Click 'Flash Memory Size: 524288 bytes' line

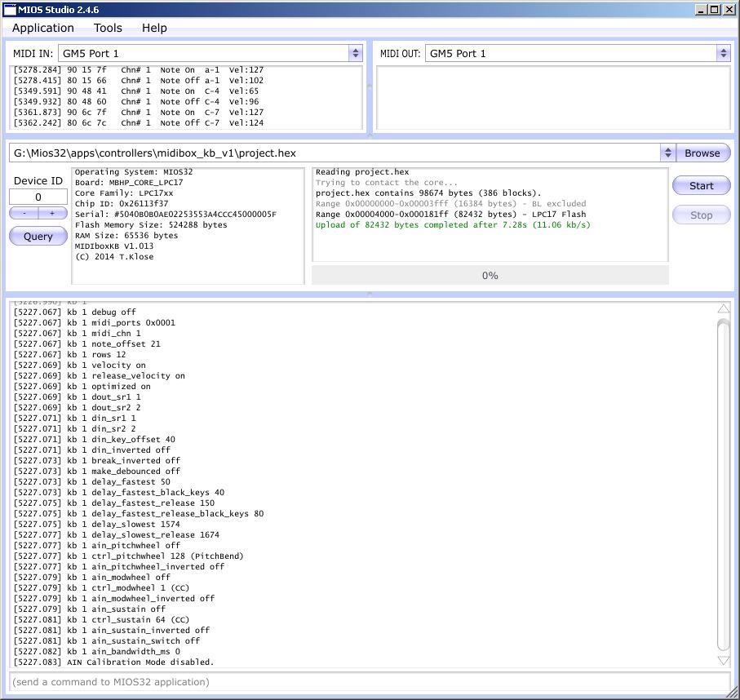[151, 224]
